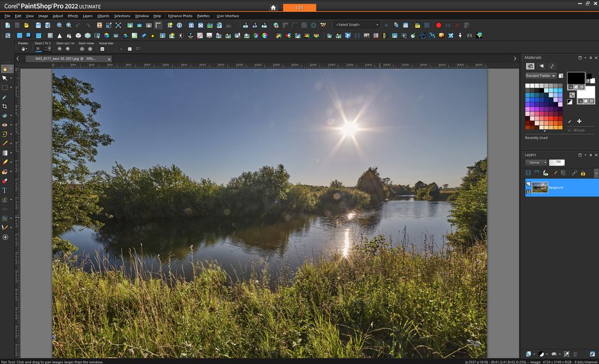Toggle the layer lock icon
The image size is (599, 364).
click(583, 173)
